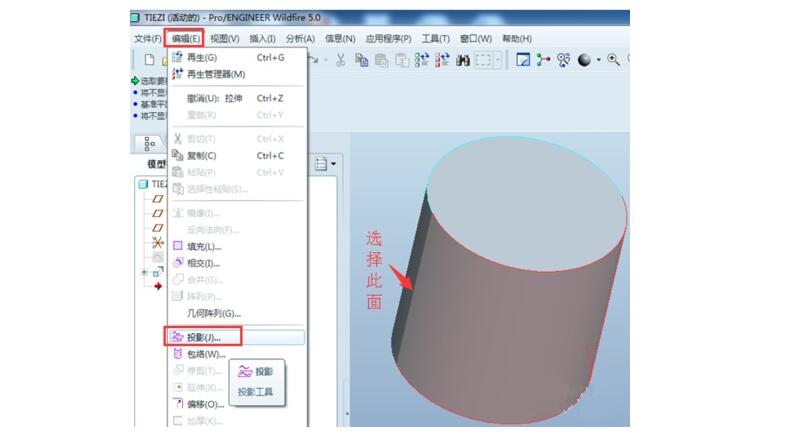Open the 应用程序(P) menu
The image size is (785, 441).
[388, 39]
